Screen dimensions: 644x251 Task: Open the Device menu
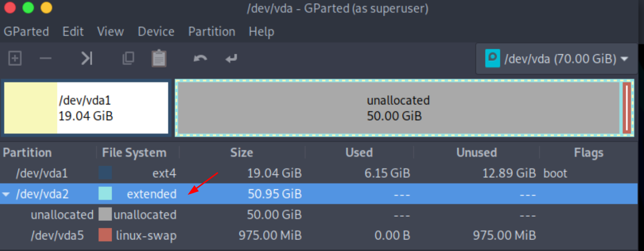pos(156,32)
